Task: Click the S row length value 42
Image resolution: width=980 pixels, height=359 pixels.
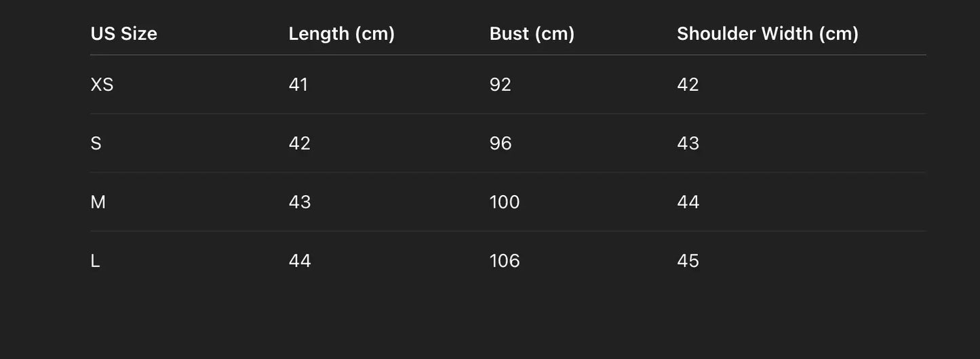Action: pyautogui.click(x=299, y=144)
